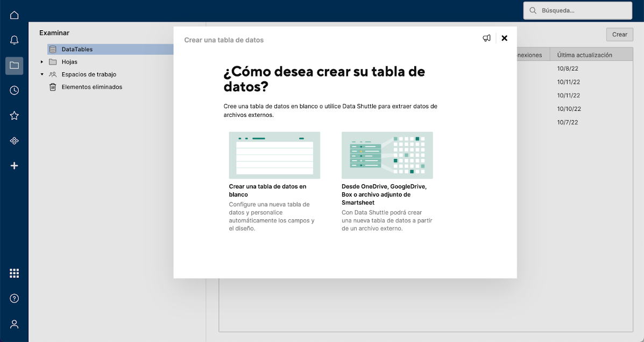Screen dimensions: 644x342
Task: Select the Browse folder icon in sidebar
Action: [x=14, y=65]
